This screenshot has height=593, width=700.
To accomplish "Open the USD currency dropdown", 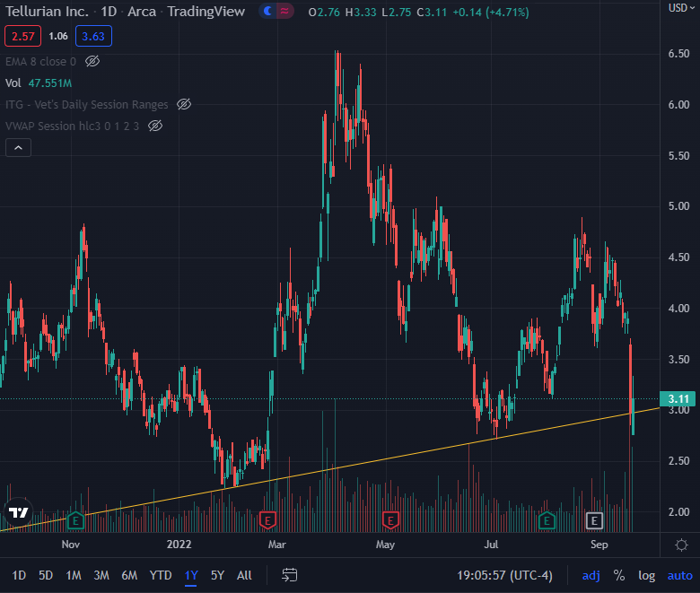I will click(681, 7).
